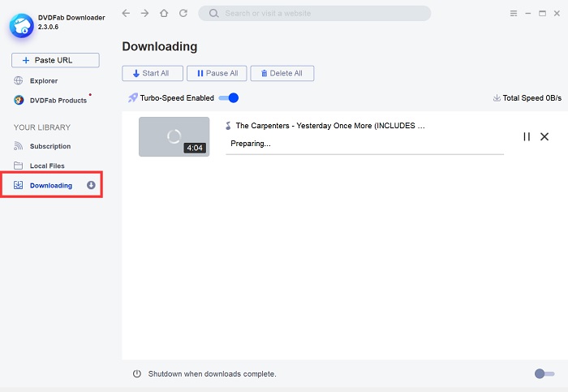568x392 pixels.
Task: Toggle shutdown when downloads complete switch
Action: (544, 373)
